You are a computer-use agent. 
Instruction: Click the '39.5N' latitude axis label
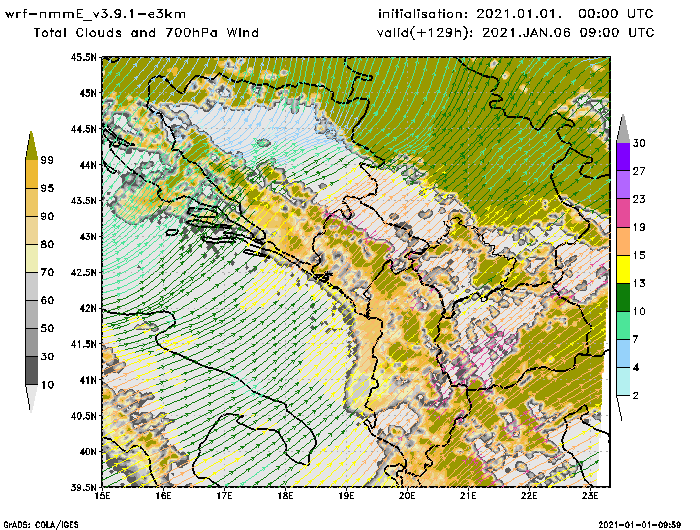[x=83, y=487]
